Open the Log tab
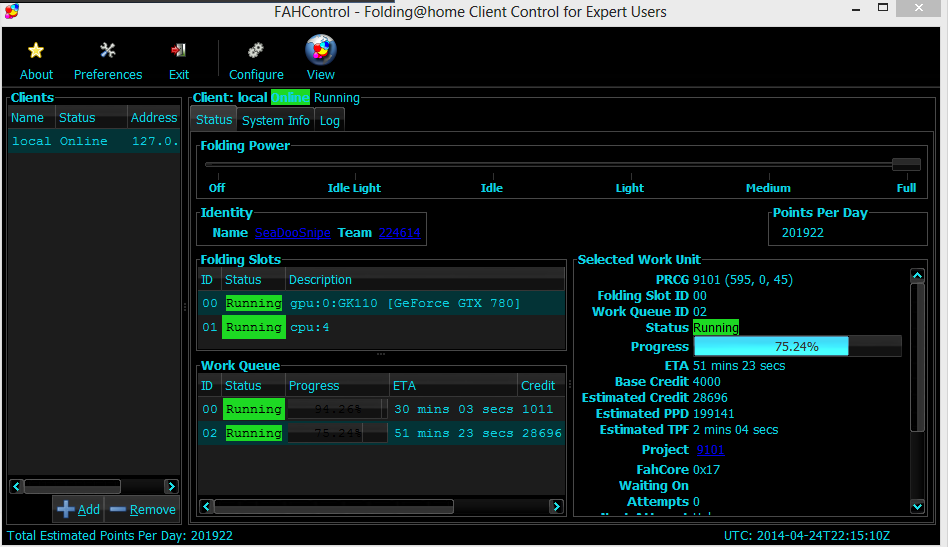Viewport: 948px width, 547px height. pyautogui.click(x=330, y=120)
